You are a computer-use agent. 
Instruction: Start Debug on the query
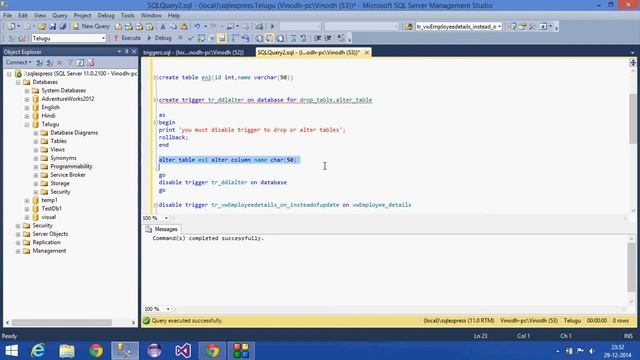[x=159, y=38]
